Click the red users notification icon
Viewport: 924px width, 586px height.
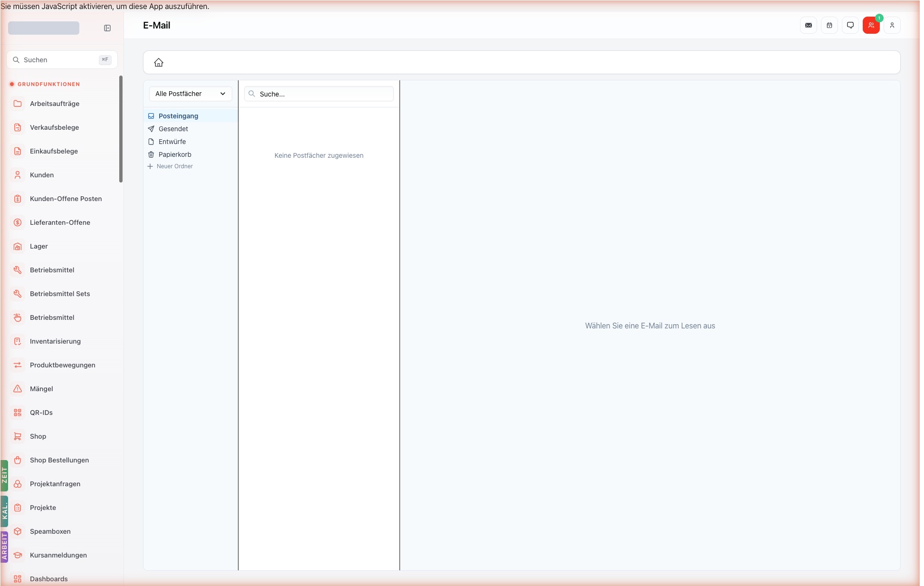[871, 25]
